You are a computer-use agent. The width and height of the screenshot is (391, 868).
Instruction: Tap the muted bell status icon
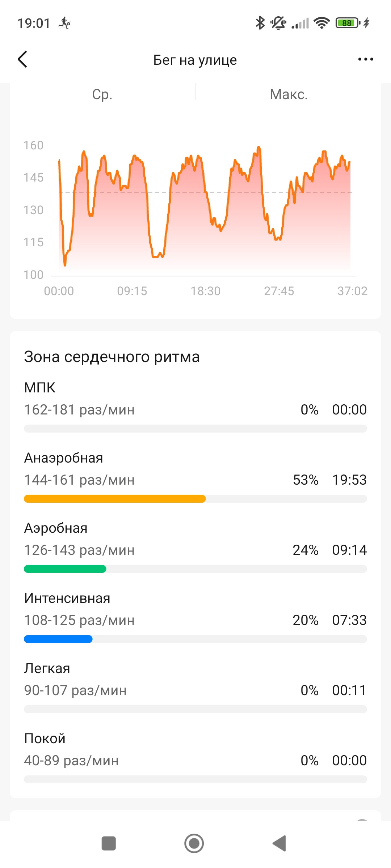coord(278,23)
